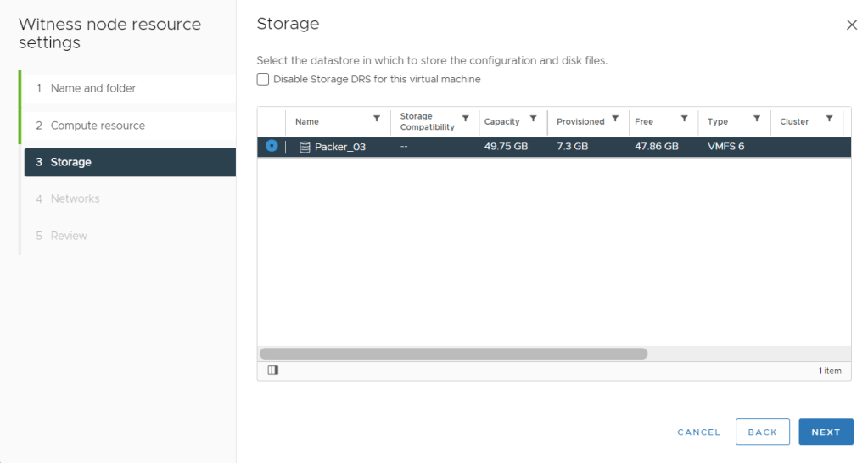This screenshot has width=868, height=463.
Task: Open the Type column filter
Action: tap(756, 119)
